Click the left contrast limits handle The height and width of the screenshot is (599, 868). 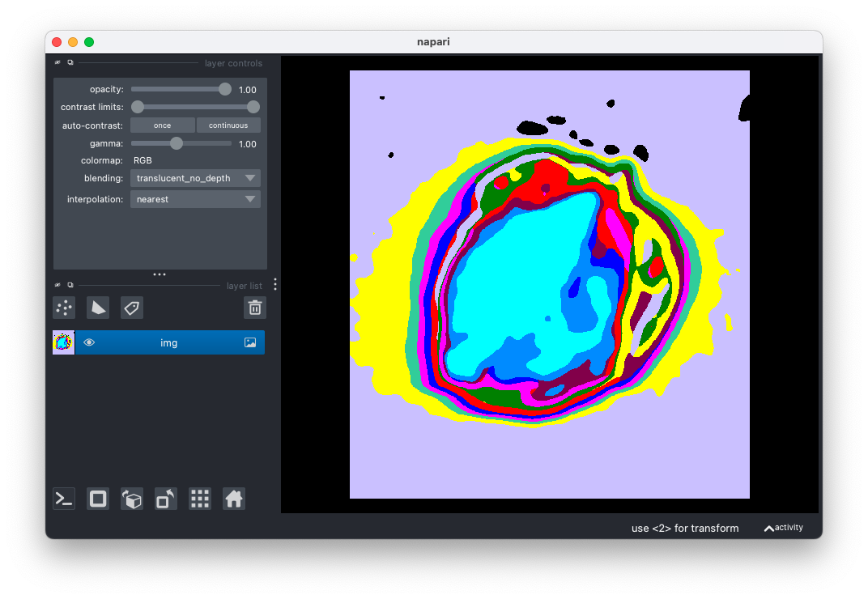(x=138, y=107)
